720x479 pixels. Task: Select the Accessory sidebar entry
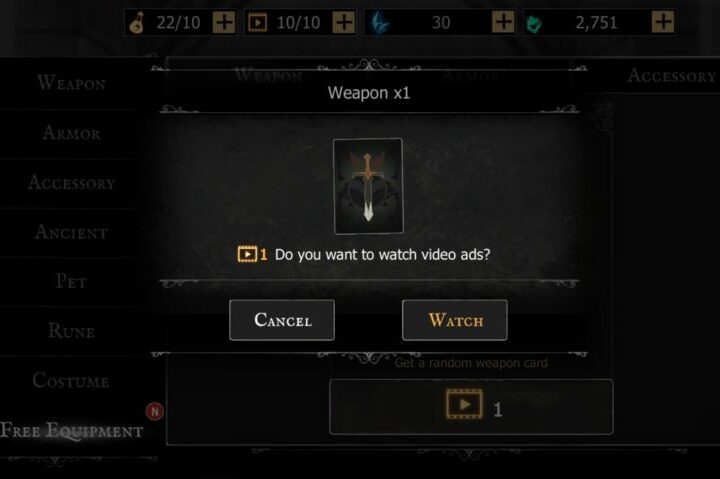[x=72, y=183]
